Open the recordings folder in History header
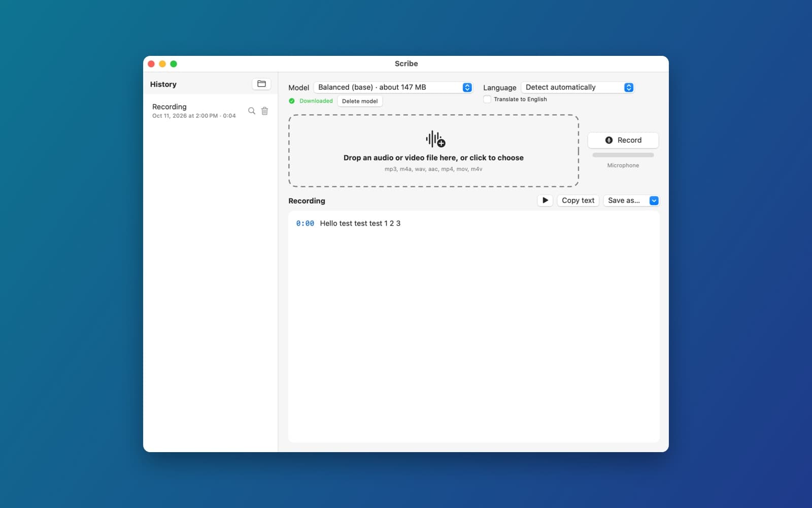Image resolution: width=812 pixels, height=508 pixels. [261, 84]
